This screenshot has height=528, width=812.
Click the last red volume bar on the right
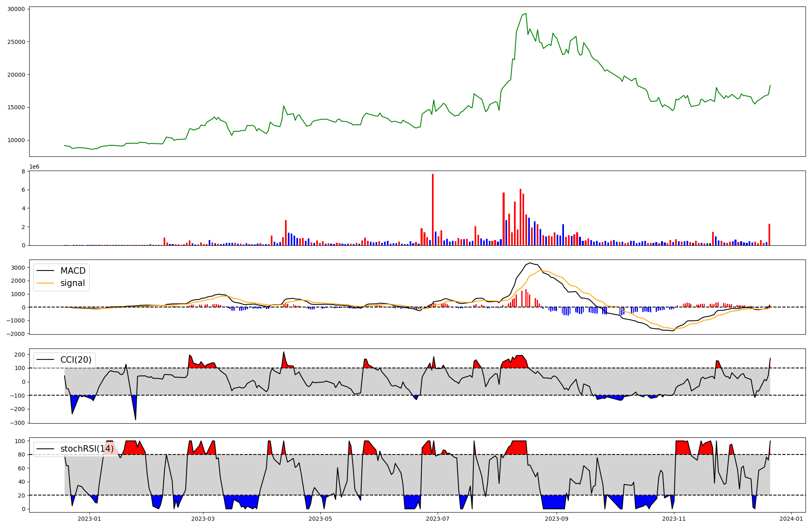tap(769, 234)
